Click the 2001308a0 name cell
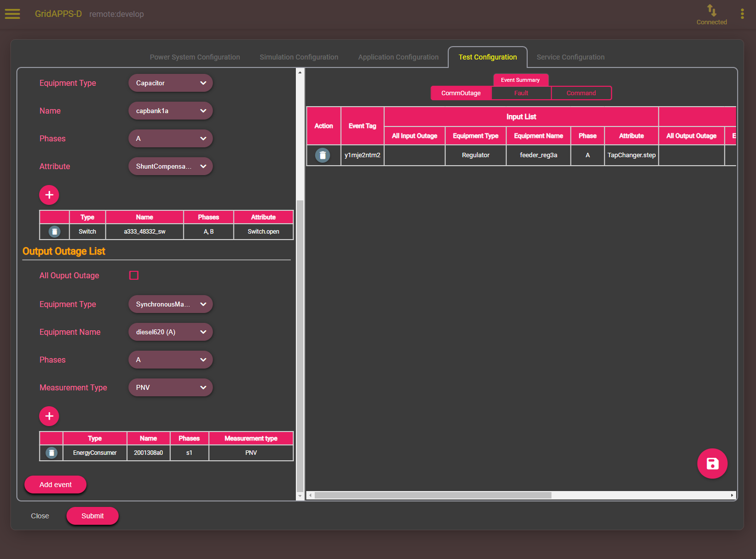Viewport: 756px width, 559px height. (148, 453)
